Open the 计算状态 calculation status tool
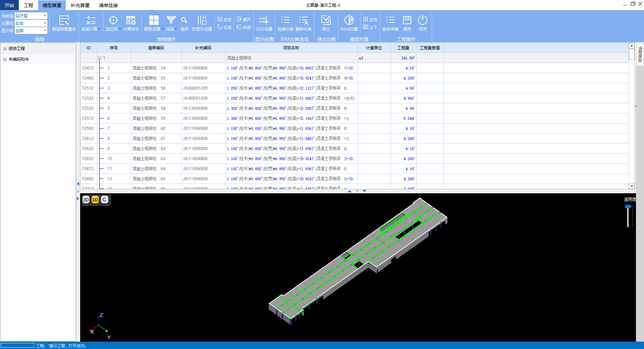Screen dimensions: 644x349 (131, 21)
